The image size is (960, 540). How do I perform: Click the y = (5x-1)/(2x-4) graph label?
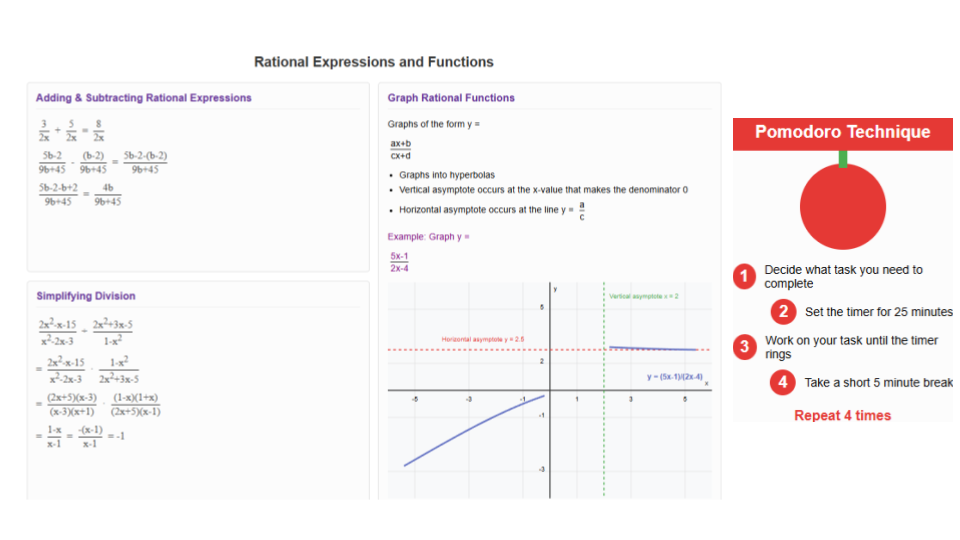[675, 377]
